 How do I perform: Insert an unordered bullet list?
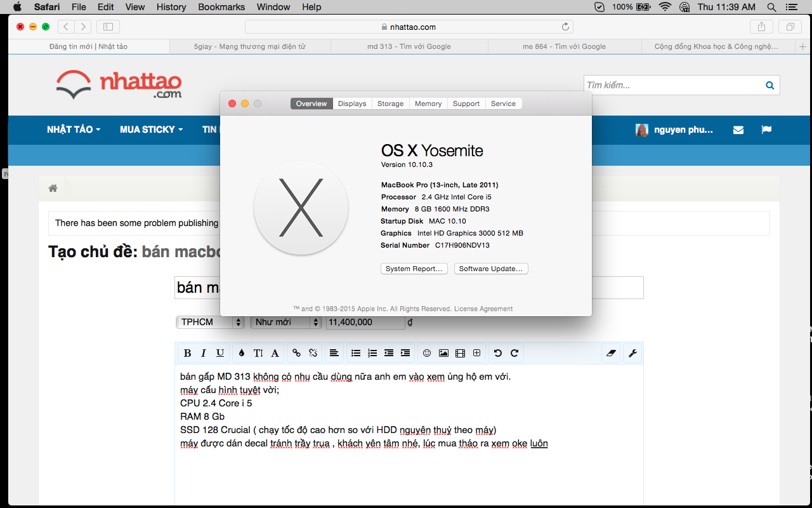click(x=356, y=353)
